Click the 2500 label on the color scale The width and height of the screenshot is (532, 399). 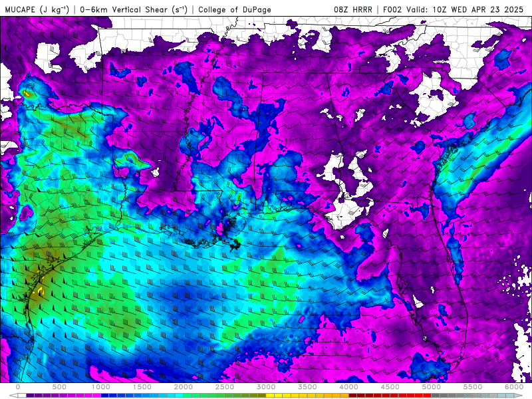(225, 387)
